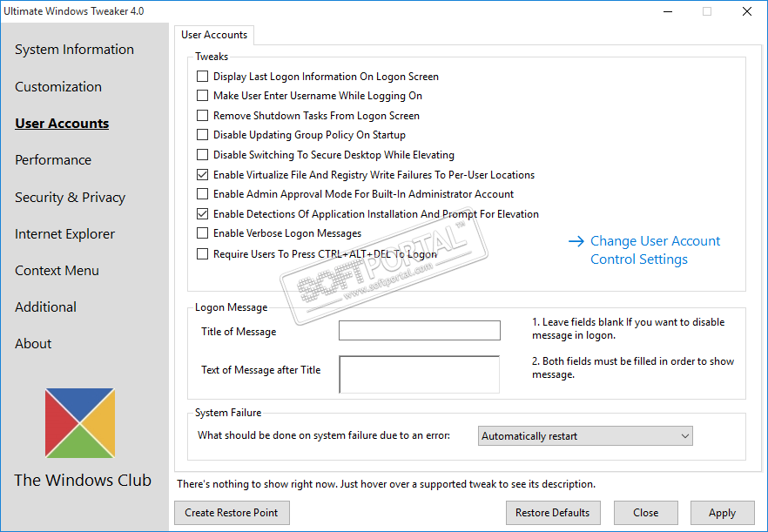Open Performance section
The width and height of the screenshot is (768, 532).
pyautogui.click(x=53, y=160)
